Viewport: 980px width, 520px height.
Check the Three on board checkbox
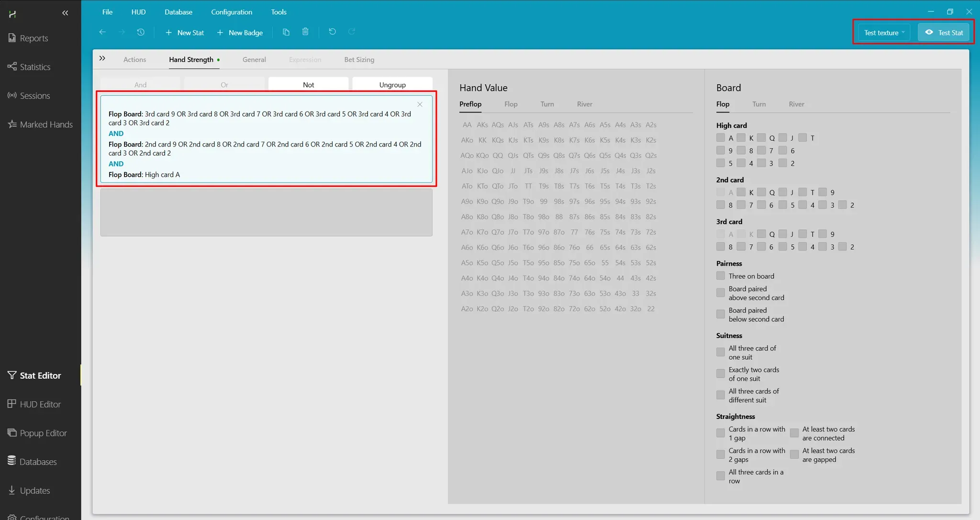pyautogui.click(x=720, y=276)
